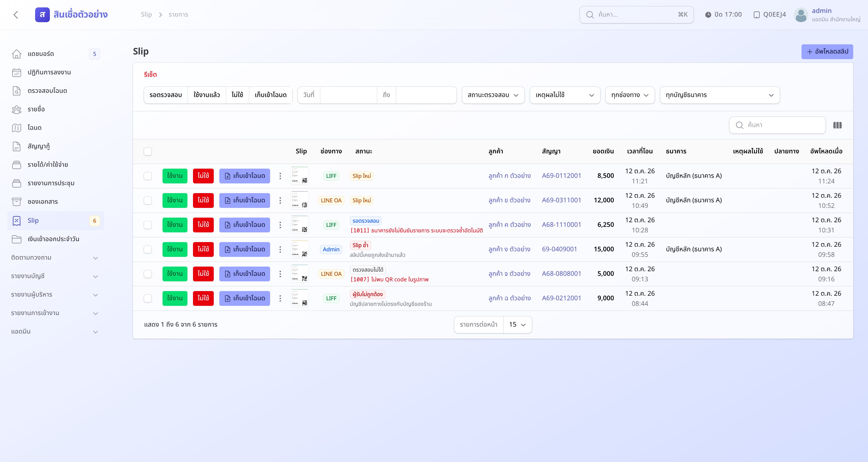Open the แดชบอร์ด home icon in the sidebar
This screenshot has width=868, height=462.
(x=17, y=54)
